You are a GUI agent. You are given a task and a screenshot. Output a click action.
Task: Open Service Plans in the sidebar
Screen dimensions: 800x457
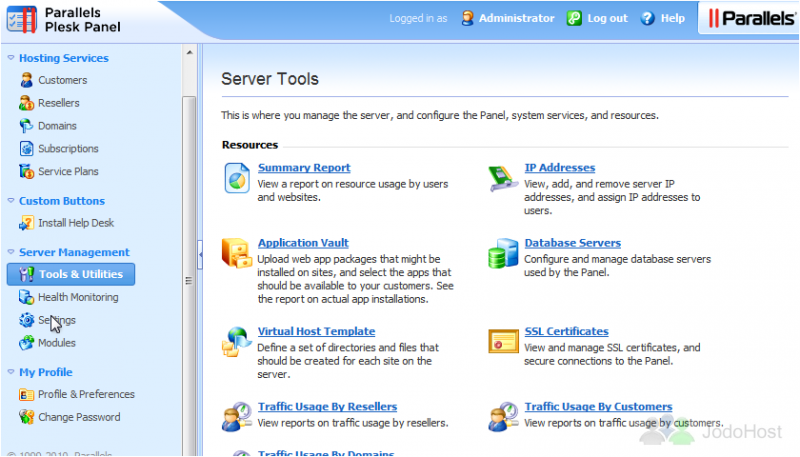[x=68, y=171]
